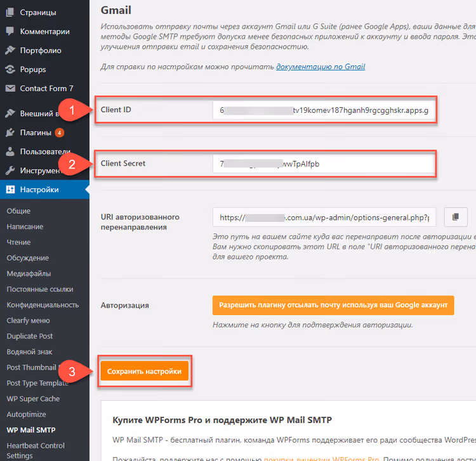Click the Comments speech bubble icon
The image size is (476, 461).
click(x=10, y=31)
